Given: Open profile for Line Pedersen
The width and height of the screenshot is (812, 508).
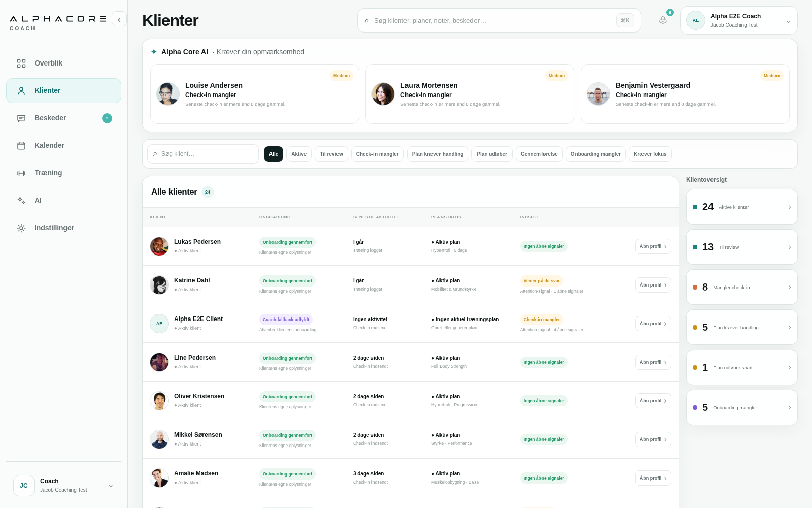Looking at the screenshot, I should tap(653, 362).
